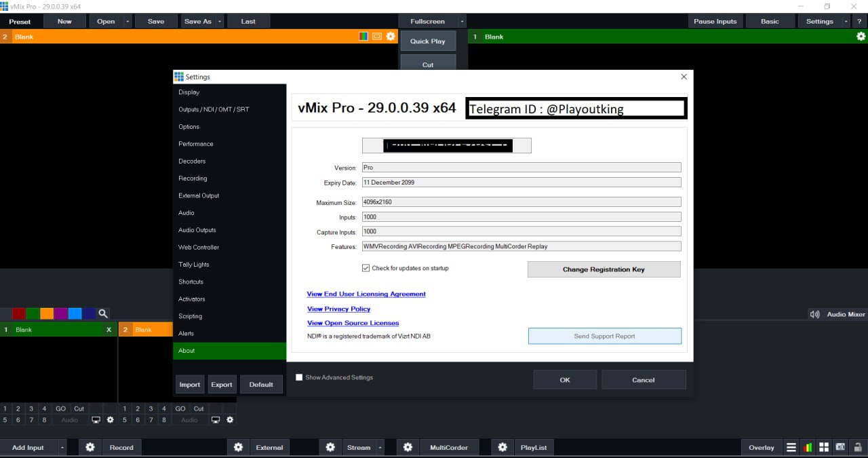
Task: Expand the Add Input dropdown arrow
Action: coord(62,447)
